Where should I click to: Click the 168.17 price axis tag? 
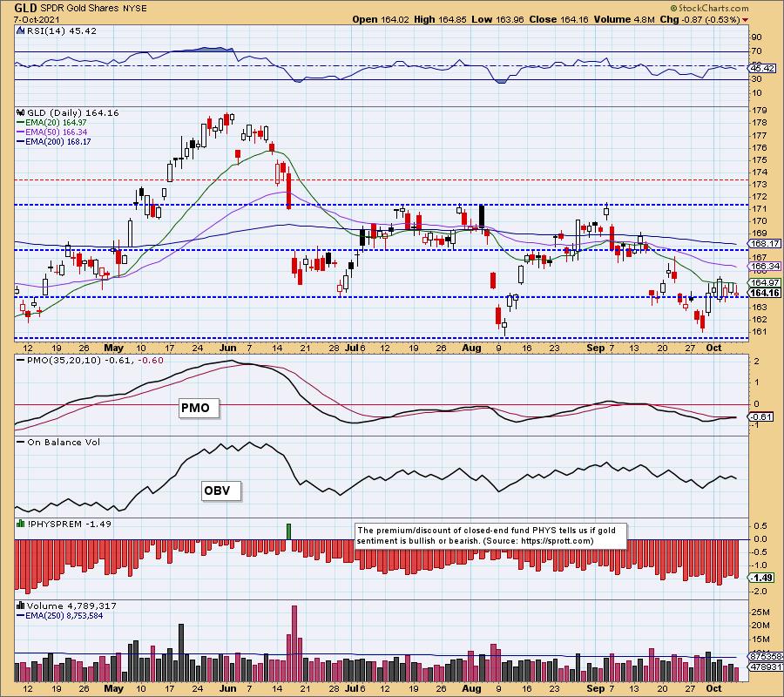765,243
